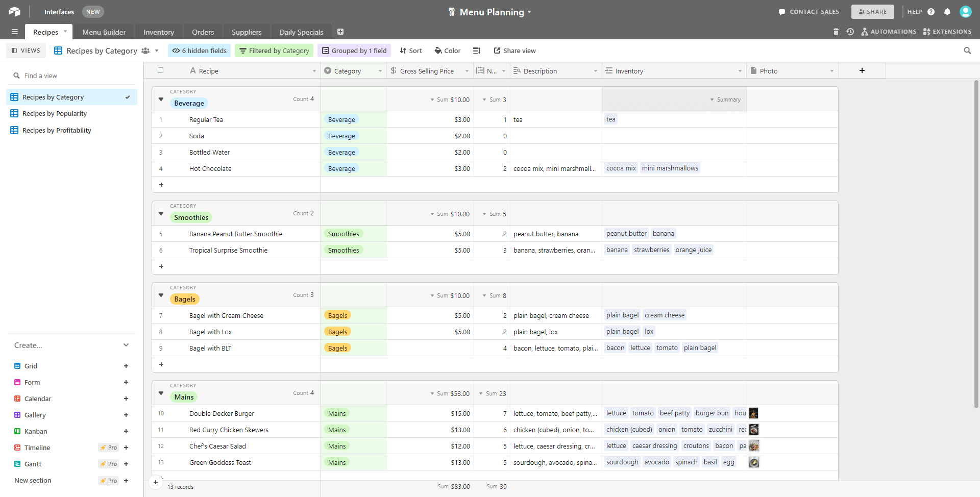The width and height of the screenshot is (980, 497).
Task: Open the Daily Specials tab
Action: 301,32
